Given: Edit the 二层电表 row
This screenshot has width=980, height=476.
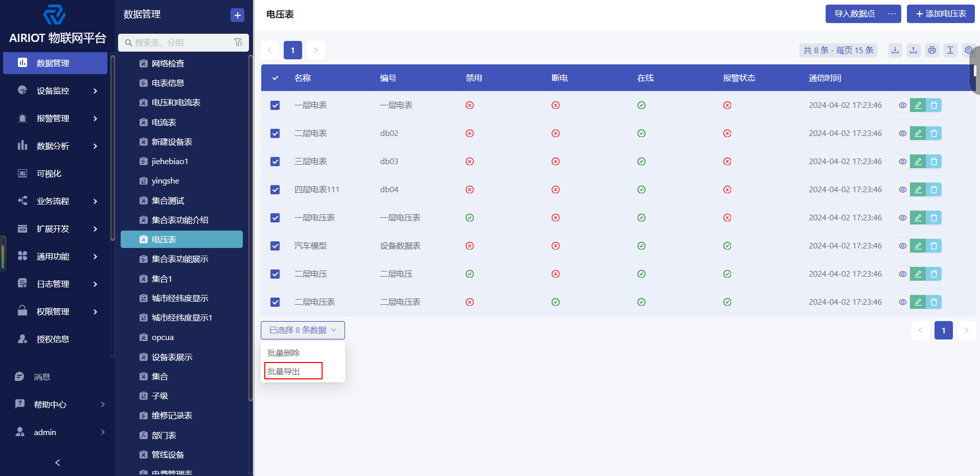Looking at the screenshot, I should pos(918,133).
